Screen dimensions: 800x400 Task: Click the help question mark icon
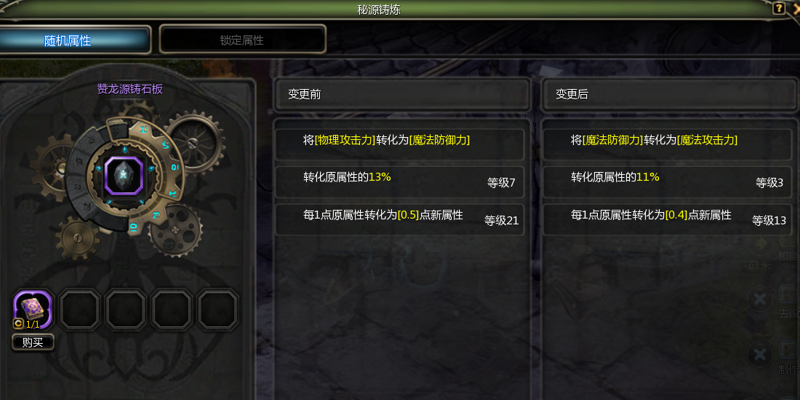click(x=779, y=8)
